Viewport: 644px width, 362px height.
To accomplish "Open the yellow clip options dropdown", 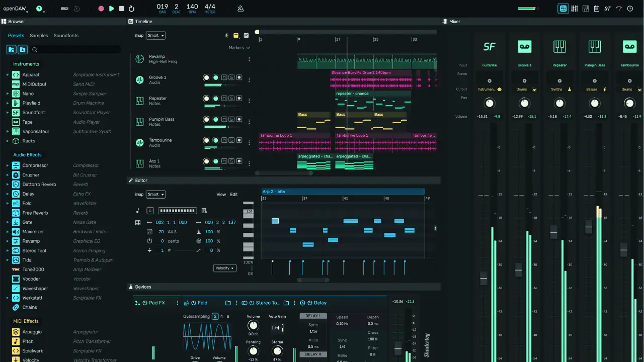I will (x=236, y=36).
